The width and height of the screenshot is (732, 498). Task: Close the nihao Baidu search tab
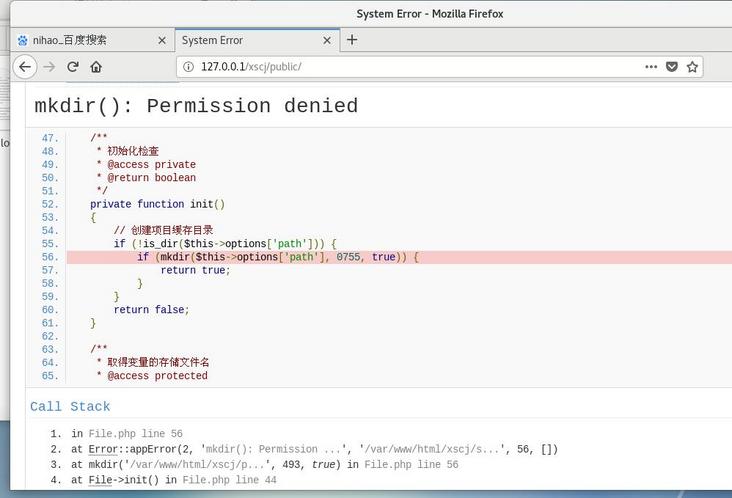162,40
